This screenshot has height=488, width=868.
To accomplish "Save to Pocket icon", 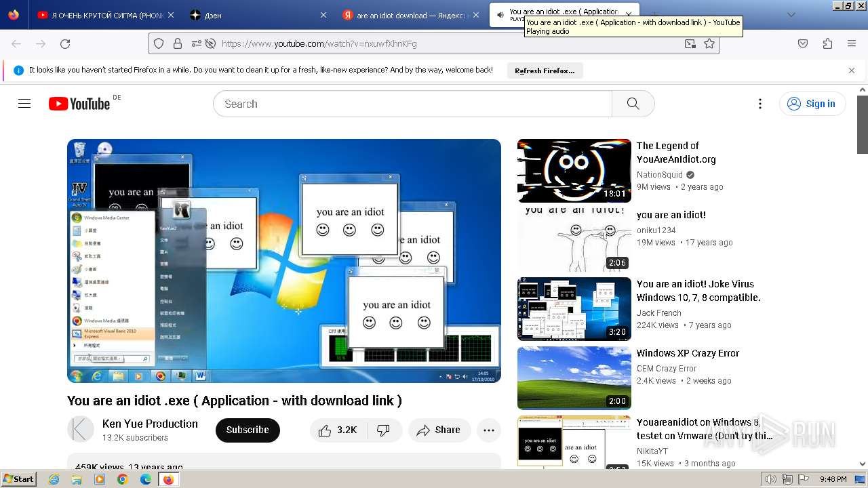I will 803,43.
